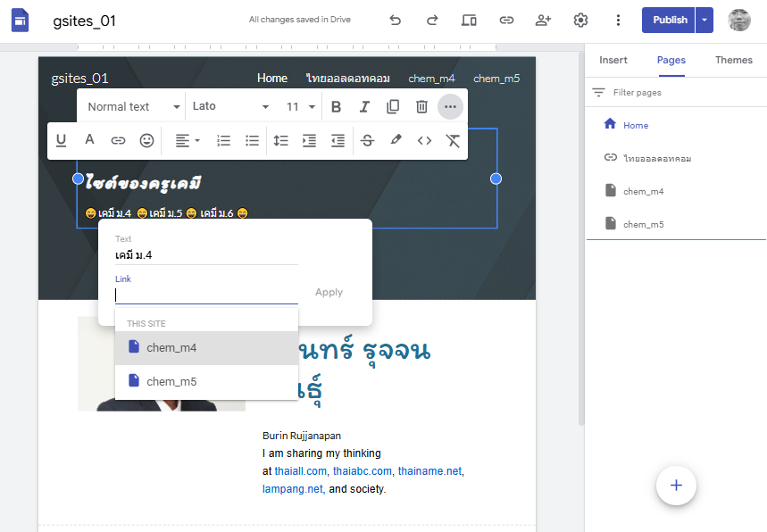The height and width of the screenshot is (532, 767).
Task: Expand the Publish options arrow
Action: pos(705,20)
